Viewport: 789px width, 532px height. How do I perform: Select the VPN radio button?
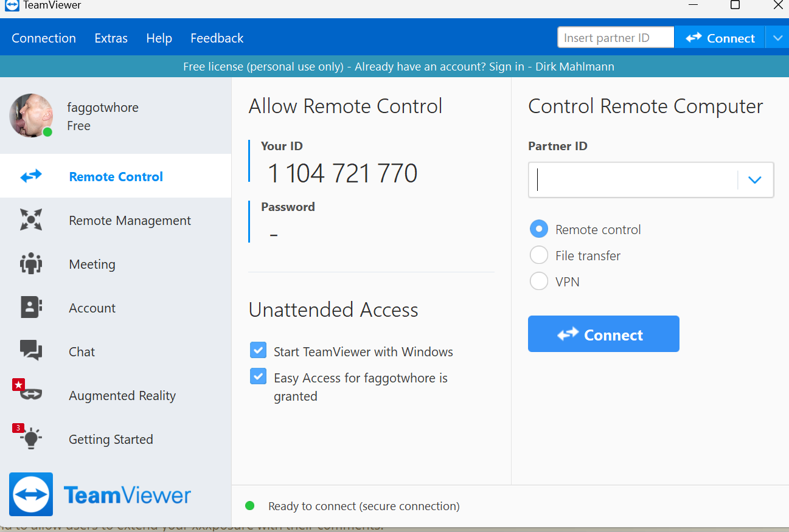tap(539, 282)
